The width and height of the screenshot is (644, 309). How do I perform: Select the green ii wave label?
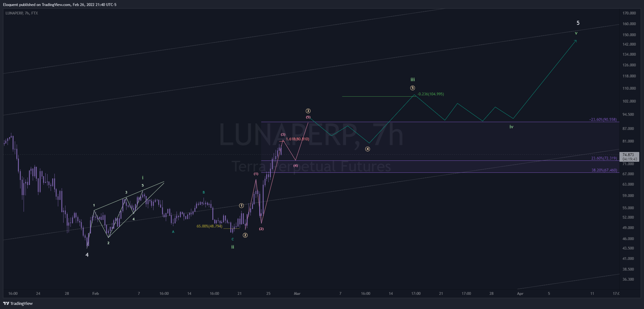coord(232,247)
